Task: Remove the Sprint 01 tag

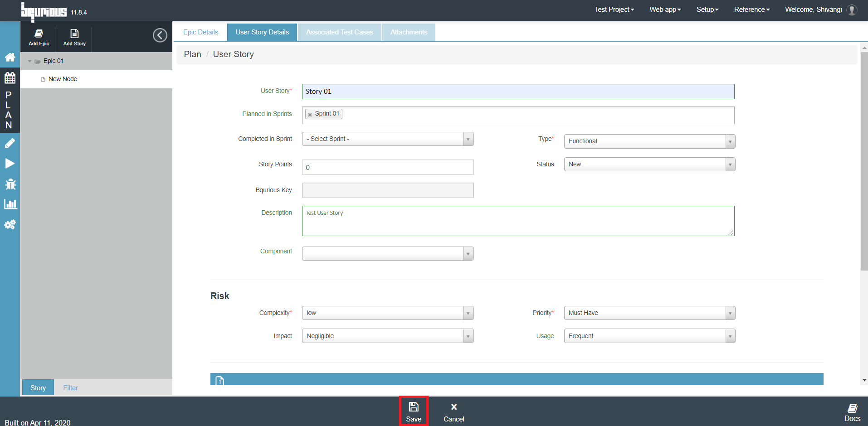Action: click(310, 114)
